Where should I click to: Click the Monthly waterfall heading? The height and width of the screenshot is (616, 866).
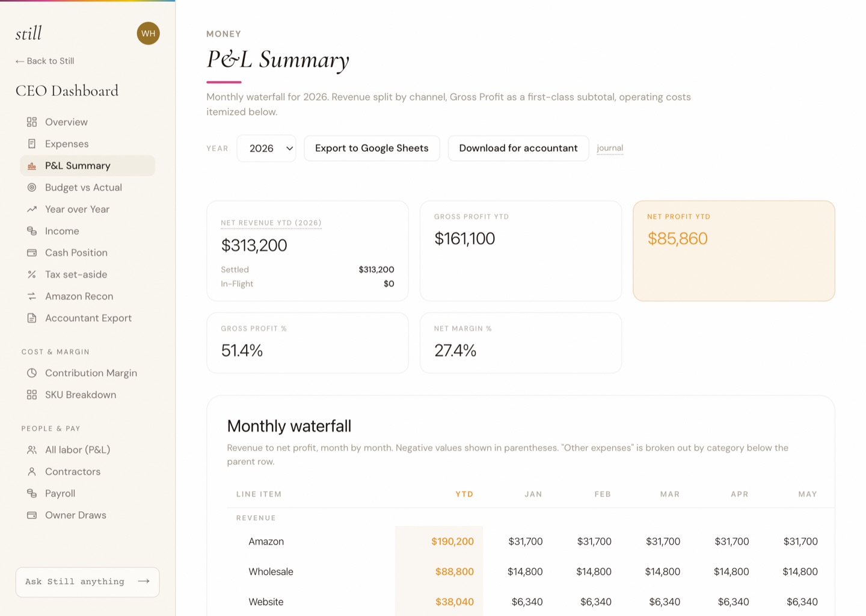[289, 426]
